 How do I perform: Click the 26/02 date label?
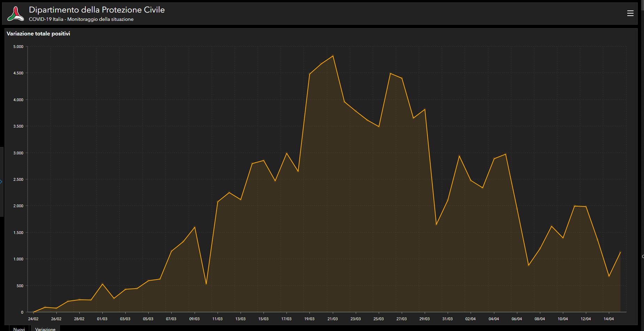[56, 319]
